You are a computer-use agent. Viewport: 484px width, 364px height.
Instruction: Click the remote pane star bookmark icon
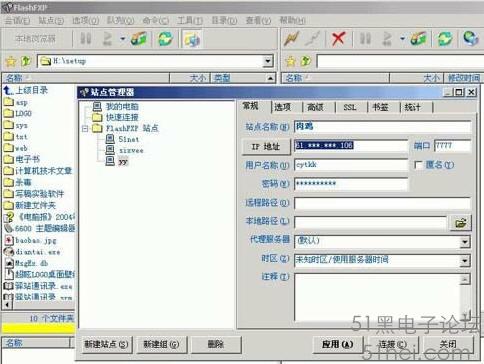(x=290, y=61)
